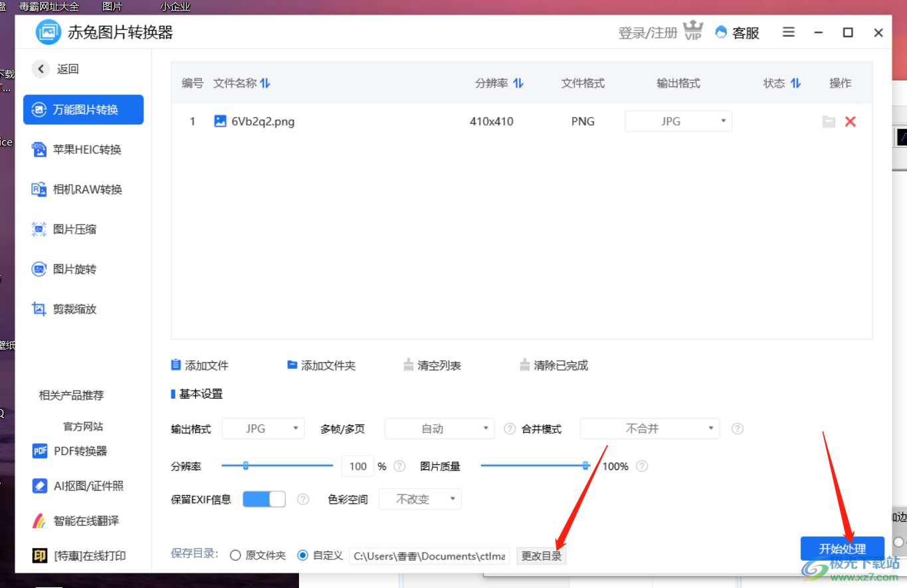Toggle the 保留EXIF信息 switch
This screenshot has height=588, width=907.
coord(264,499)
